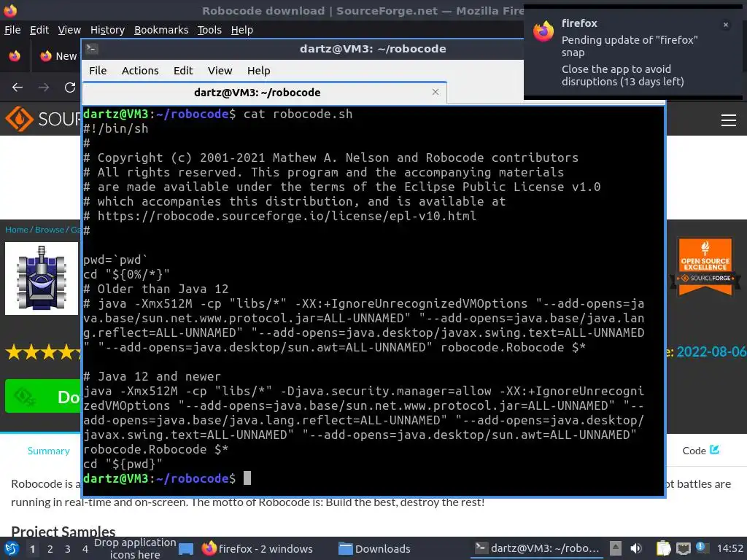Viewport: 747px width, 560px height.
Task: Activate firefox - 2 windows taskbar entry
Action: (258, 548)
